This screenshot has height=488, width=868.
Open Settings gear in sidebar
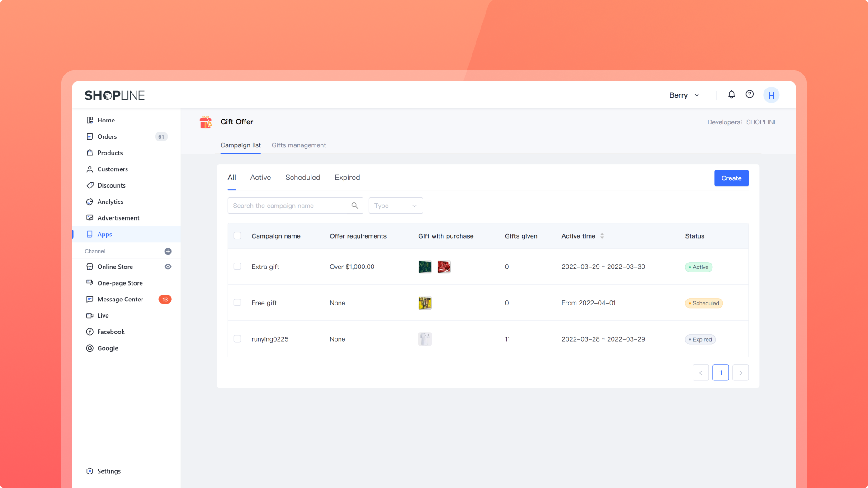click(90, 471)
